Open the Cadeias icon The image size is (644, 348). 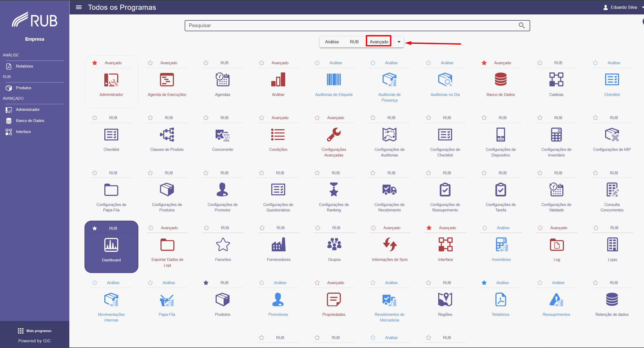point(556,79)
